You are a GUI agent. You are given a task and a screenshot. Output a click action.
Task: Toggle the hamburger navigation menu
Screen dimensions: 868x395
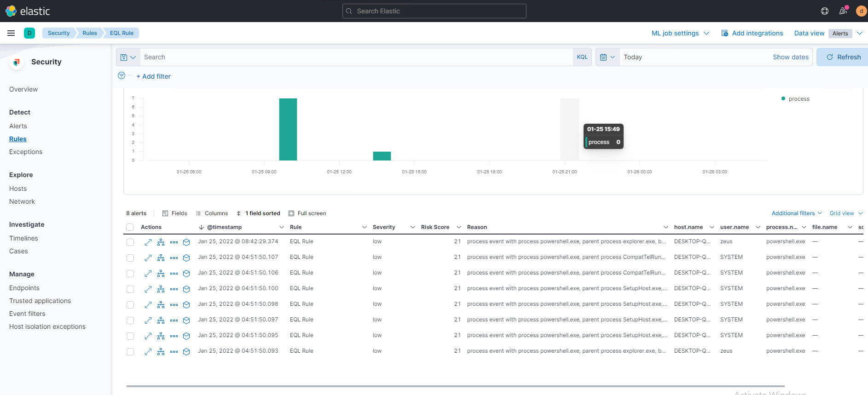click(x=11, y=33)
